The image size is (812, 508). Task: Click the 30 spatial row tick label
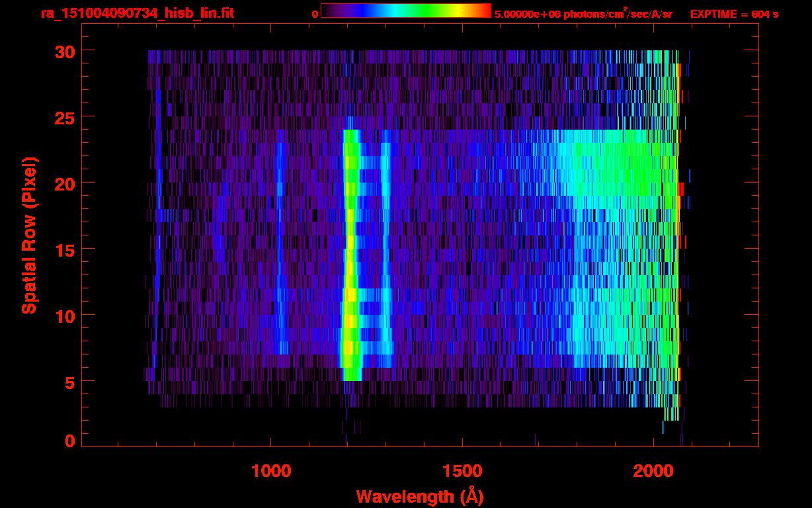pyautogui.click(x=64, y=51)
